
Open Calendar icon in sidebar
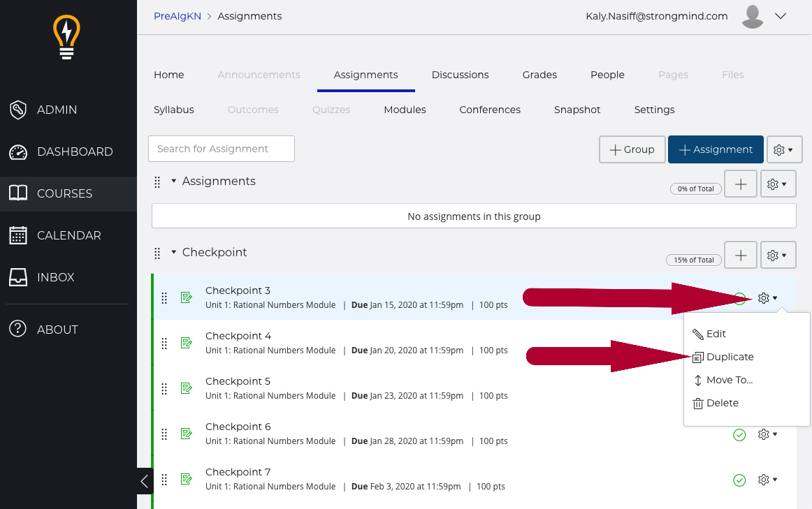[18, 235]
